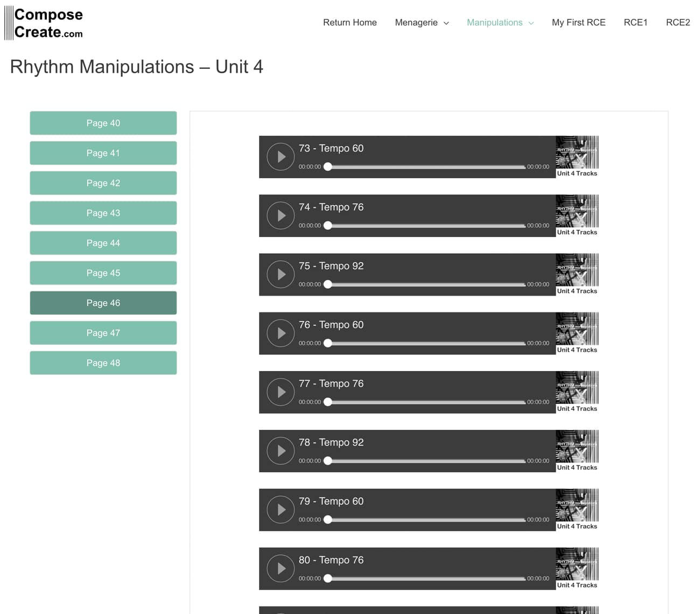700x614 pixels.
Task: Open the My First RCE menu item
Action: coord(578,23)
